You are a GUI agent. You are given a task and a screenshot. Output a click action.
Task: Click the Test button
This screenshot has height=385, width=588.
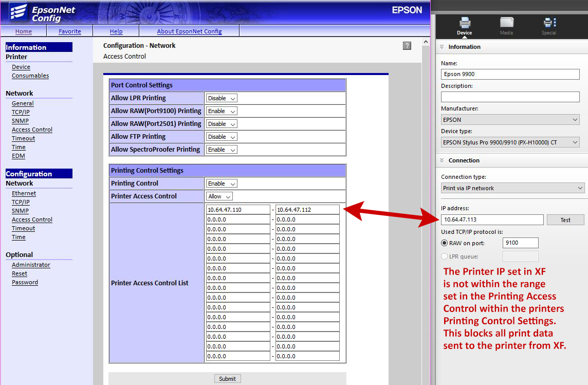(x=565, y=219)
